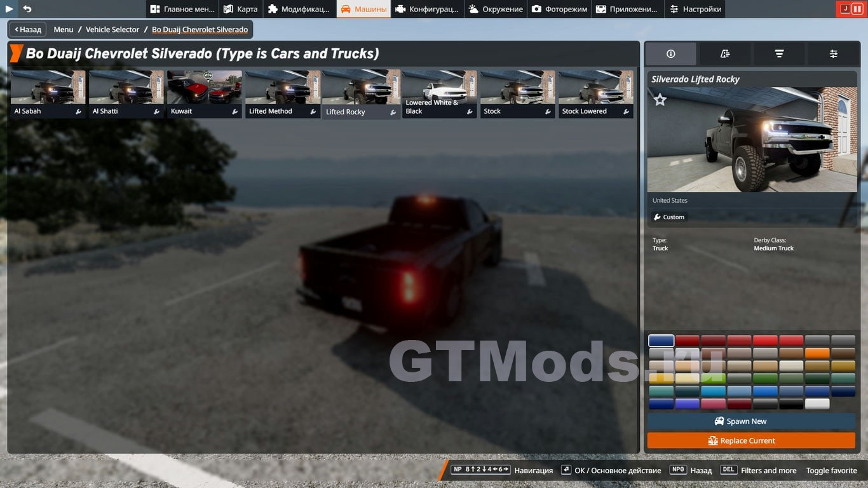
Task: Click the red pause icon in top-right
Action: coord(857,9)
